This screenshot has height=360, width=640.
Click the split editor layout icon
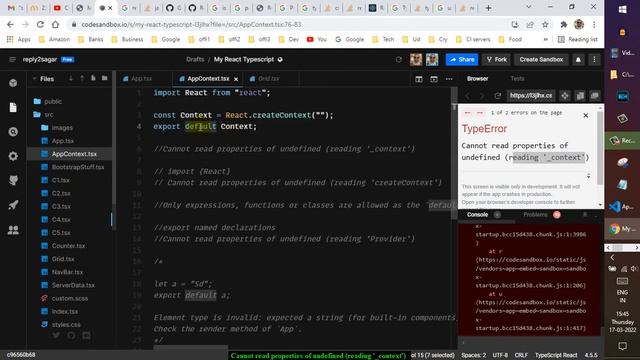pos(419,79)
